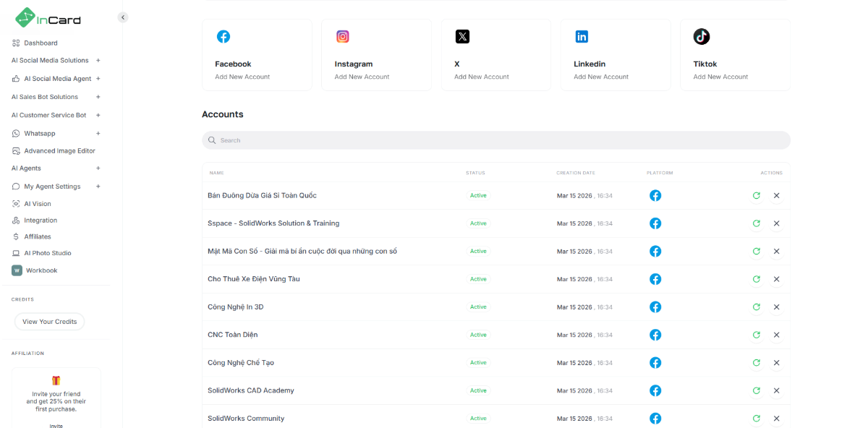
Task: Refresh the Công Nghệ In 3D account
Action: tap(756, 307)
